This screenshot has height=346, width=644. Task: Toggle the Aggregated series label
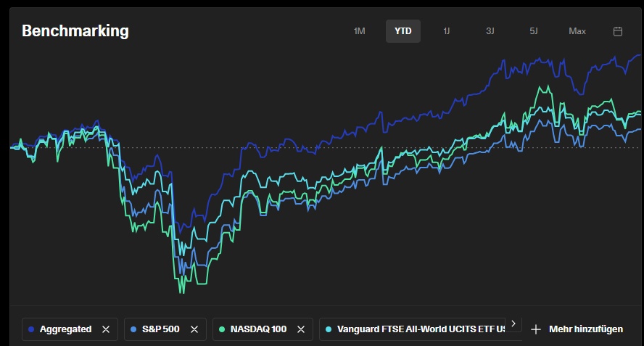65,329
